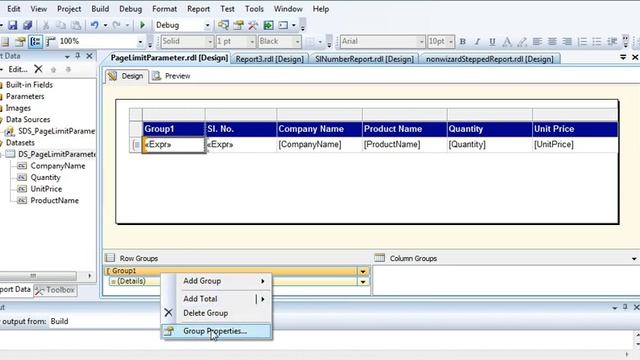Viewport: 640px width, 360px height.
Task: Click the Undo arrow icon
Action: pyautogui.click(x=94, y=25)
